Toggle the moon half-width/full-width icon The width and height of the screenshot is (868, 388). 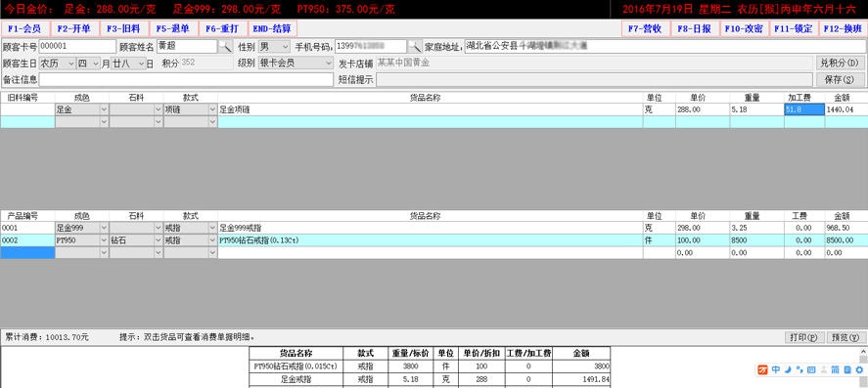point(787,369)
